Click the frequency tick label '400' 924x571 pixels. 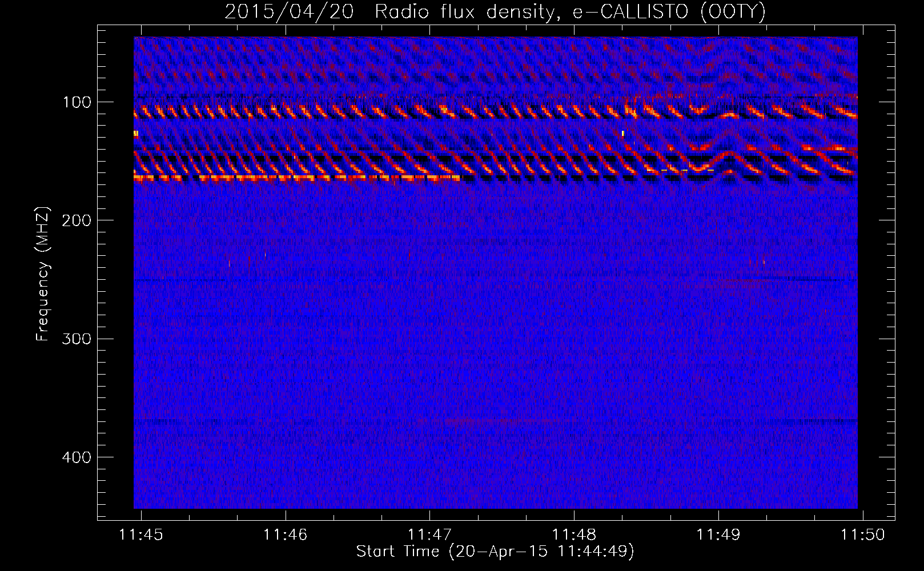click(x=77, y=458)
